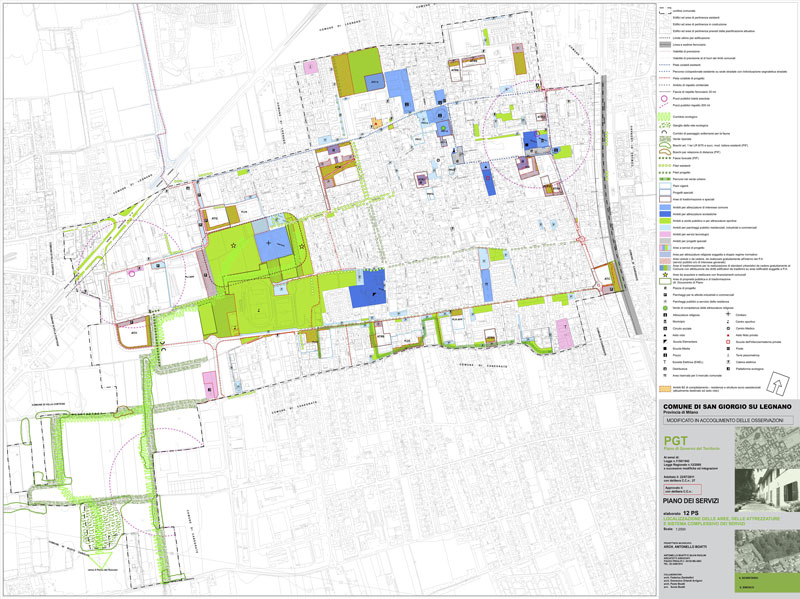Select the yellow star financing legend symbol
800x599 pixels.
point(665,275)
